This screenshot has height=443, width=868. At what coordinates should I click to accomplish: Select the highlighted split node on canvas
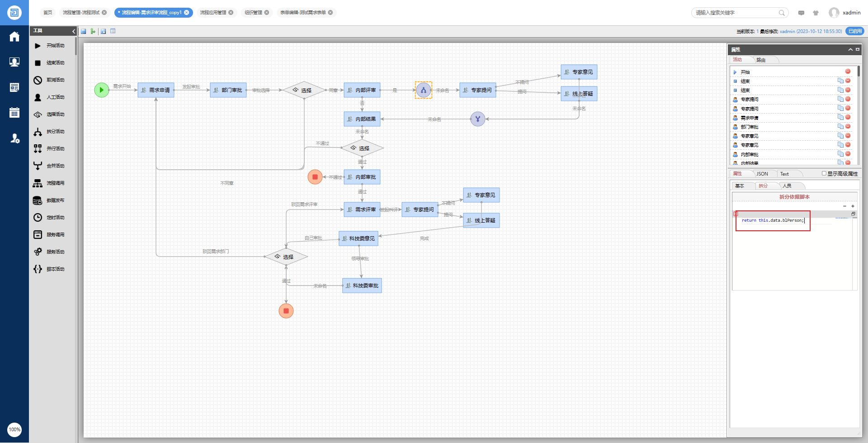pyautogui.click(x=424, y=90)
